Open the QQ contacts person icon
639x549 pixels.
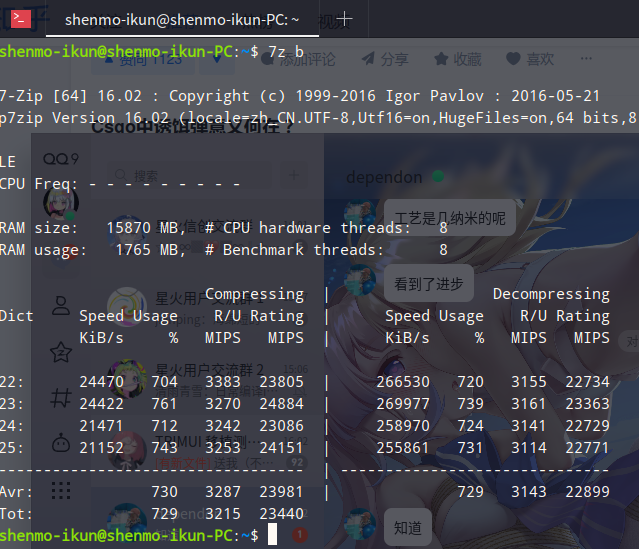[x=61, y=306]
